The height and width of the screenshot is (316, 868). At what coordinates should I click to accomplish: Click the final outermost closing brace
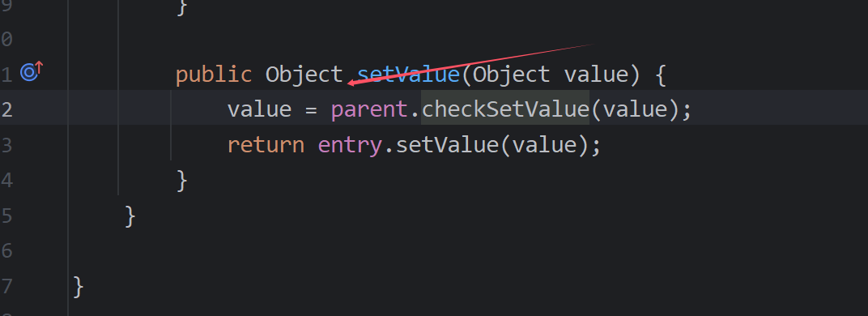(x=78, y=287)
